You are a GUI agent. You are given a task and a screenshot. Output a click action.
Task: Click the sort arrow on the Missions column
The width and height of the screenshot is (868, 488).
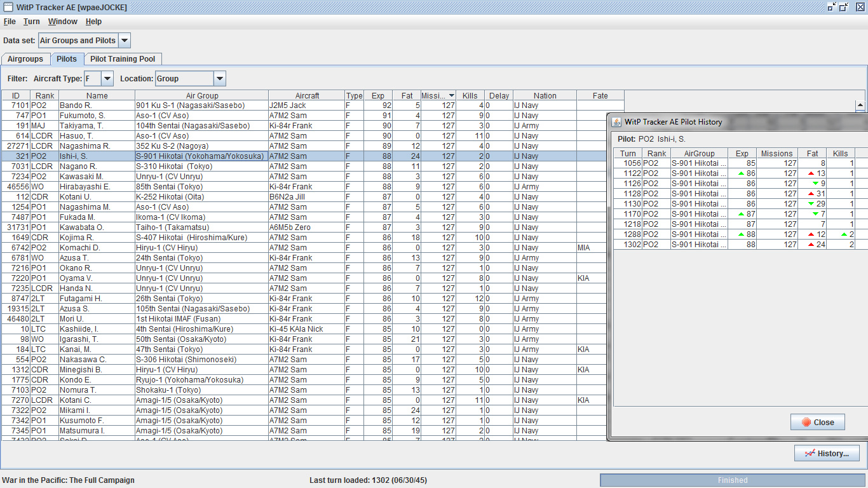451,96
